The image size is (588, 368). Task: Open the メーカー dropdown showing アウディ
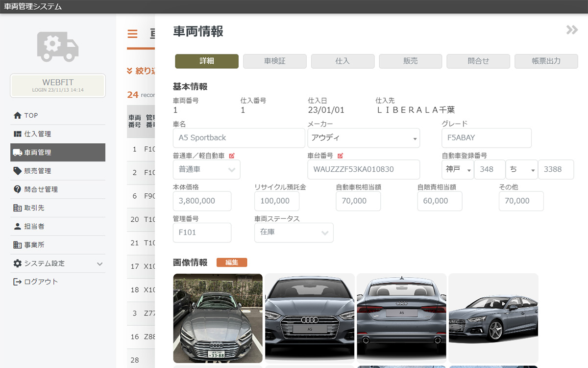coord(364,138)
